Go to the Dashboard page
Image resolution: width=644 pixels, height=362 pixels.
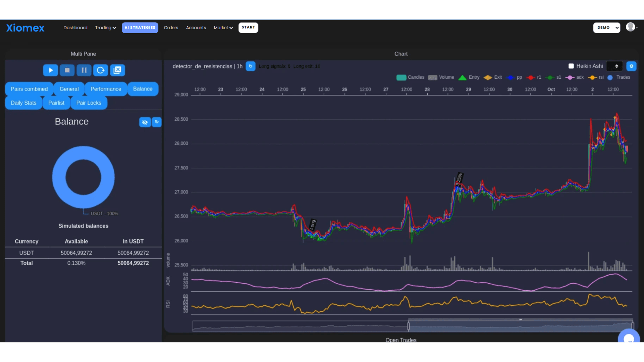75,27
